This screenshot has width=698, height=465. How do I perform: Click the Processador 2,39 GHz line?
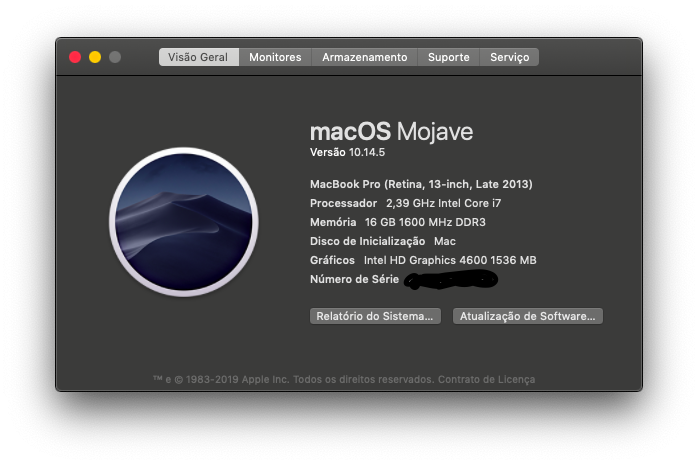(406, 203)
